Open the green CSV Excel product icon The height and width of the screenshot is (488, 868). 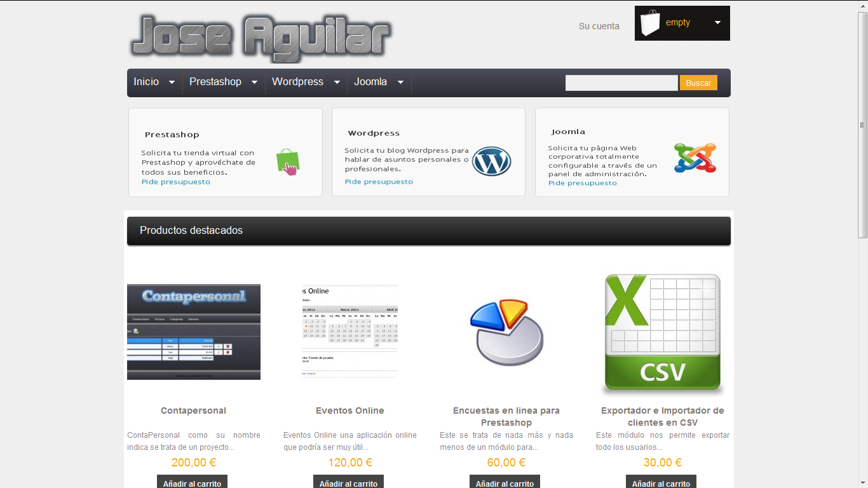[x=662, y=333]
